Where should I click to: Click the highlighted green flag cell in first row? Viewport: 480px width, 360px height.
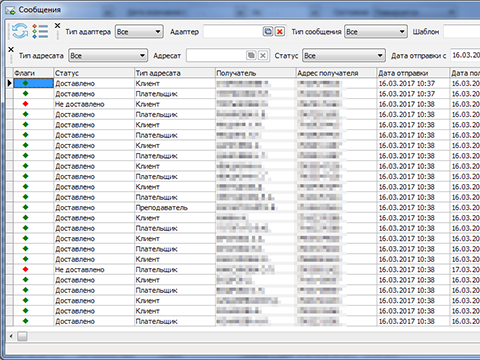(x=33, y=83)
